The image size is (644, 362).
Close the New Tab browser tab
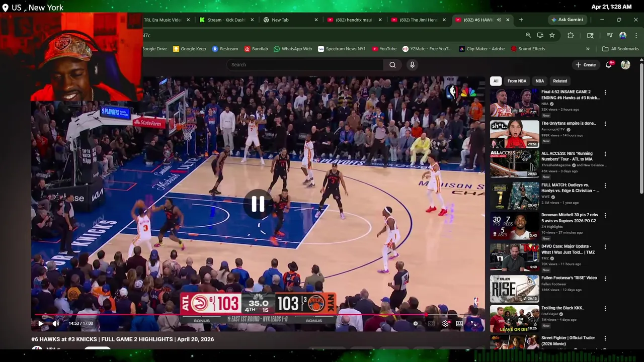point(316,20)
